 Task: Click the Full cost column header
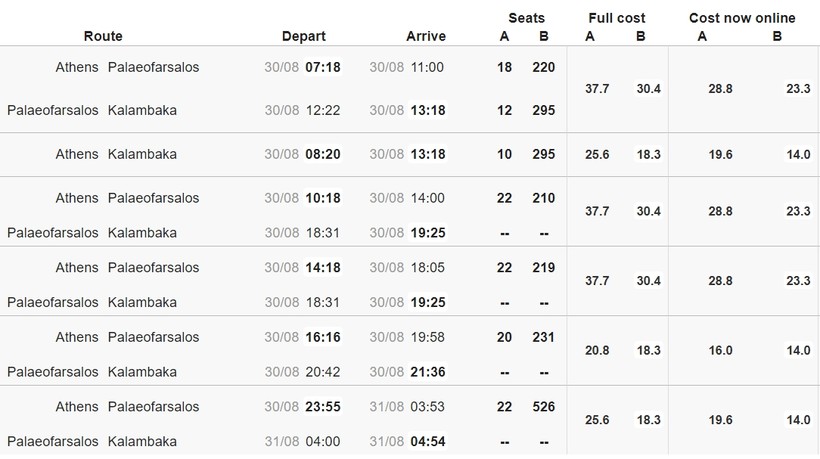pos(617,18)
